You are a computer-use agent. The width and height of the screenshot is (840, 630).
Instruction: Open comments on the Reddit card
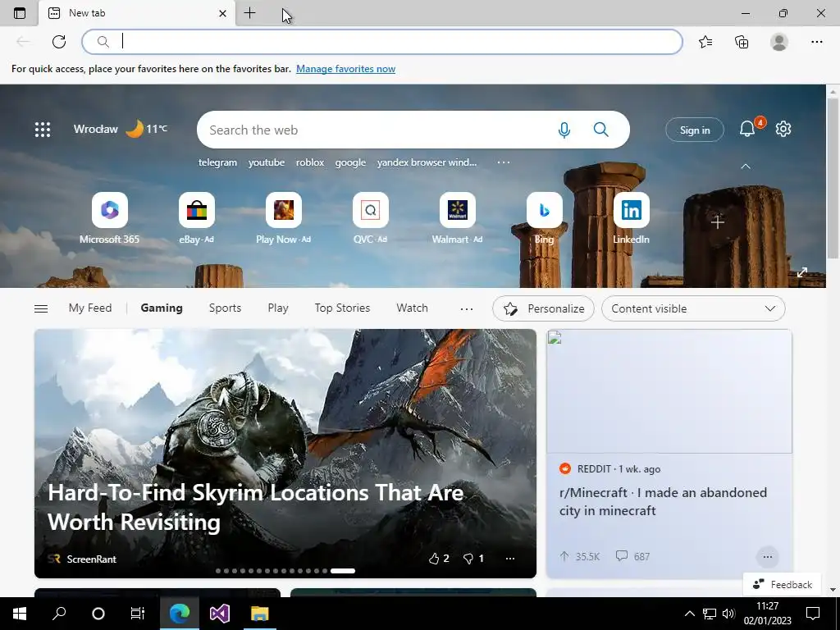(x=632, y=556)
